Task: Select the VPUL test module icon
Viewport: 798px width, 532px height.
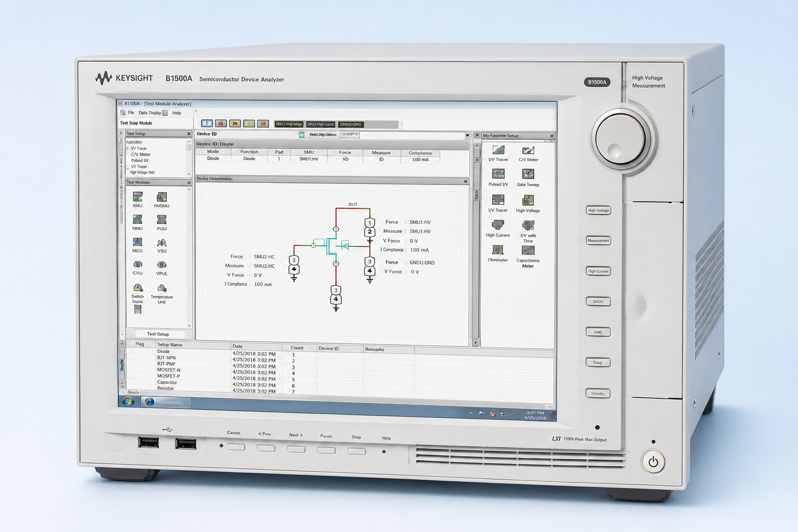Action: click(x=162, y=264)
